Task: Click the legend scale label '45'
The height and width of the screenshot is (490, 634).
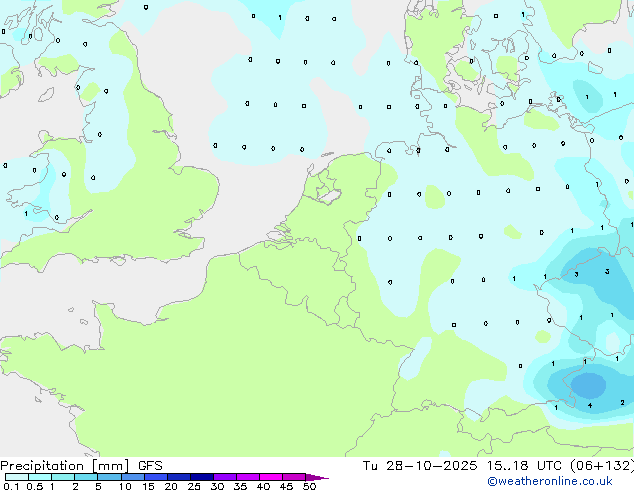Action: point(286,486)
